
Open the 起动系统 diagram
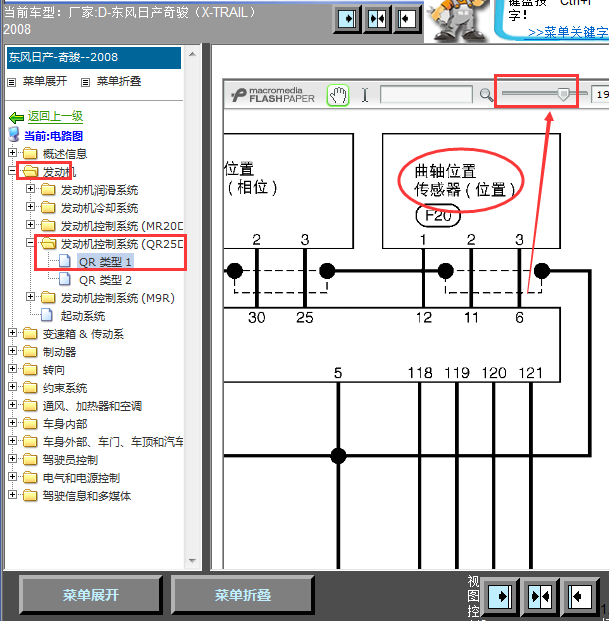tap(83, 316)
